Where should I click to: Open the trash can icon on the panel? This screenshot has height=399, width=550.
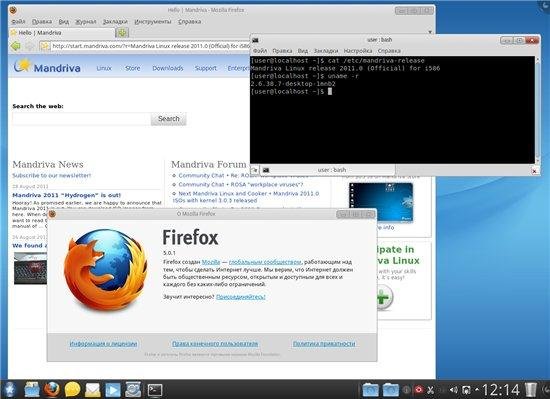[531, 390]
